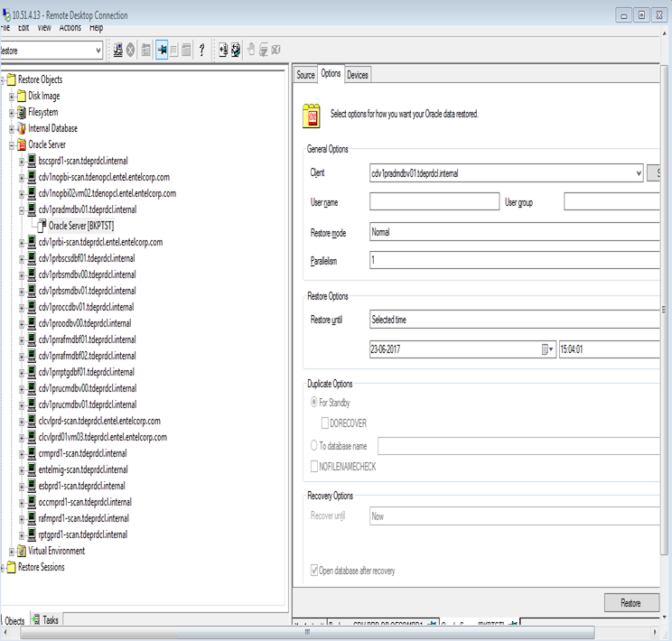This screenshot has height=641, width=672.
Task: Click the refresh document toolbar icon
Action: click(x=236, y=51)
